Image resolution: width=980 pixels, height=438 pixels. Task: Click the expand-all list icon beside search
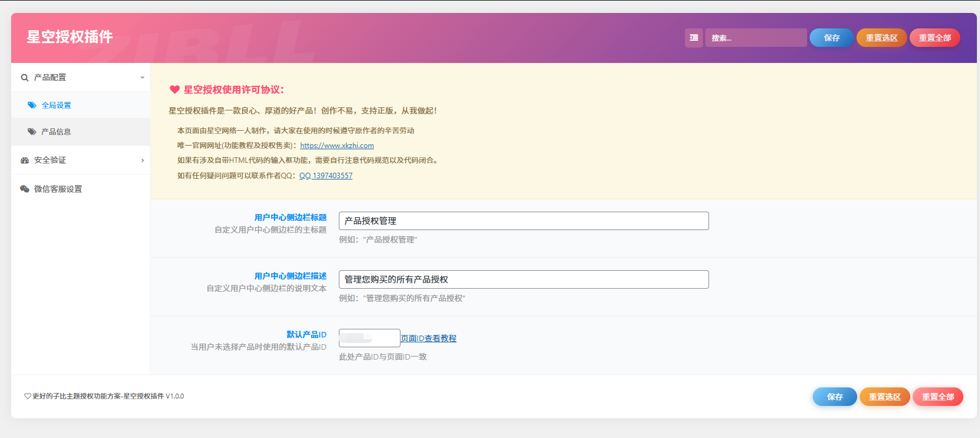(694, 38)
